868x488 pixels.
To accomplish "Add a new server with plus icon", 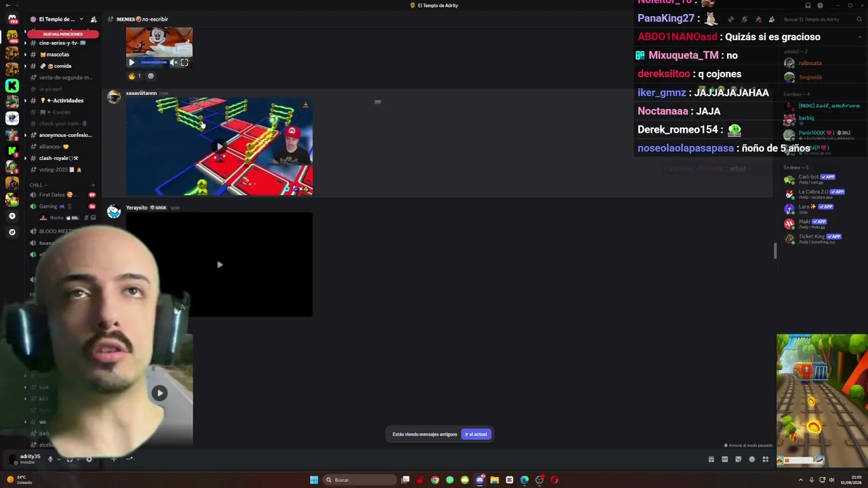I will pos(12,216).
